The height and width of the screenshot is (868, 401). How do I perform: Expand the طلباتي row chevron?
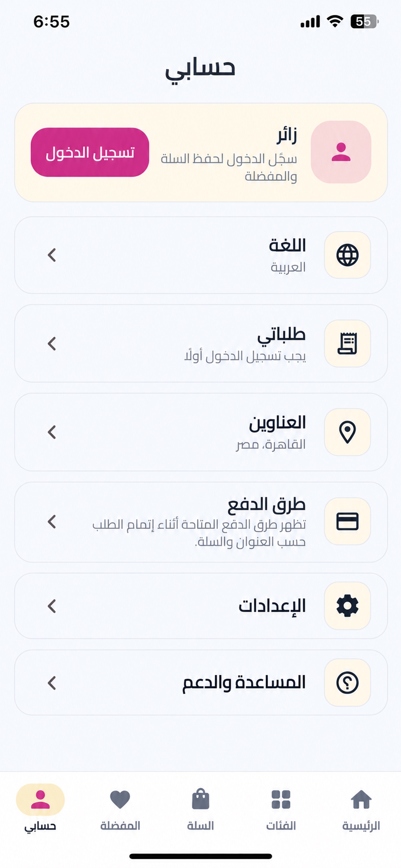[52, 344]
